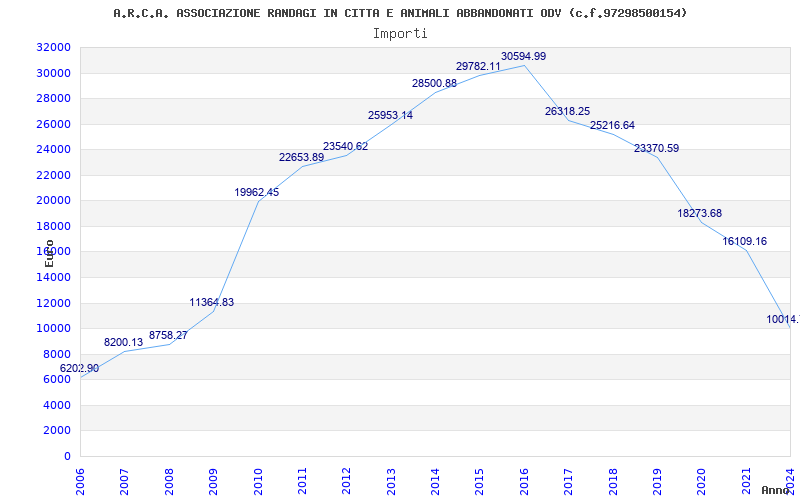
Task: Click the 26000 y-axis tick label
Action: click(x=54, y=124)
